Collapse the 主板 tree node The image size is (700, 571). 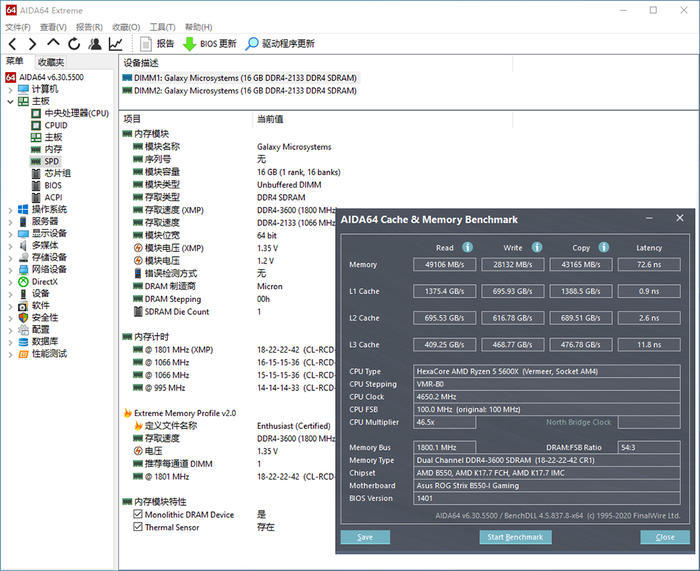(x=10, y=102)
